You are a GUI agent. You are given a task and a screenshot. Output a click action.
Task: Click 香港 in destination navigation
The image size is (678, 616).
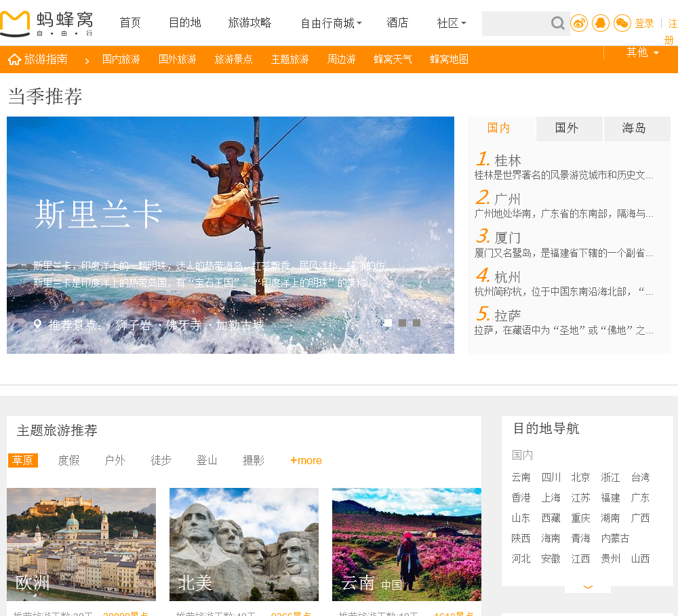(x=521, y=497)
